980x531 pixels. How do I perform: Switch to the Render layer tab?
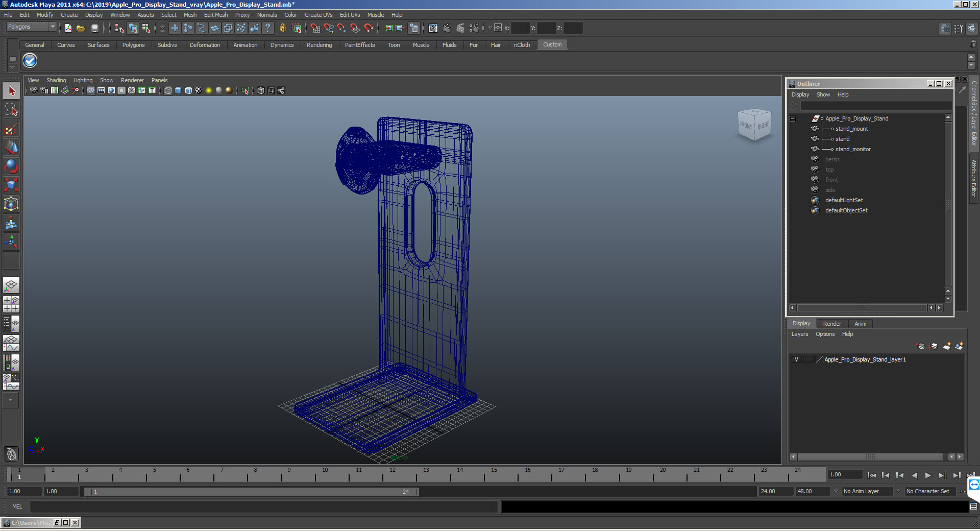[832, 324]
